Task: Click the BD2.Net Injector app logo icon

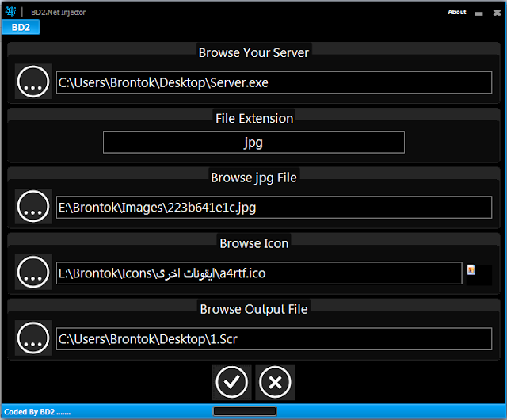Action: [x=10, y=12]
